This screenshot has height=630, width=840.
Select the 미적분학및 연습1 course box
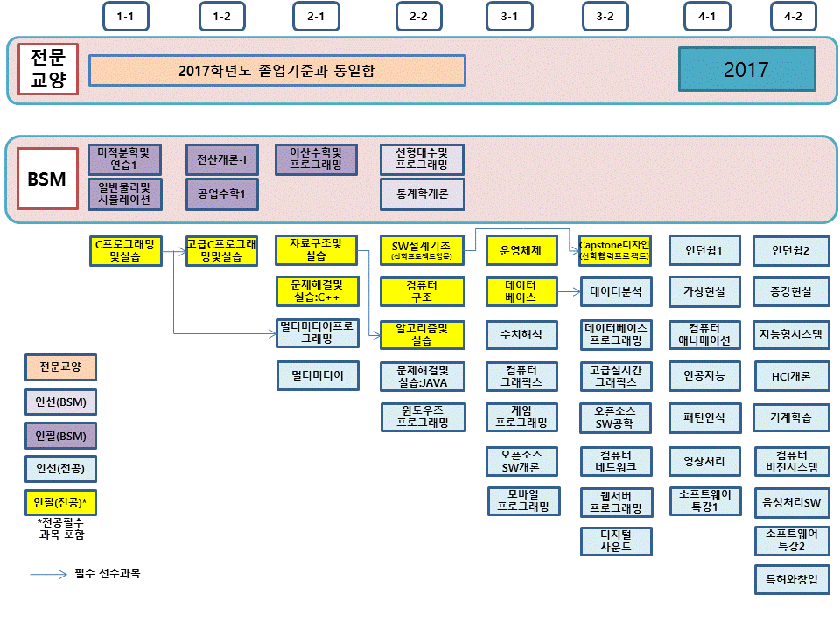pos(124,159)
